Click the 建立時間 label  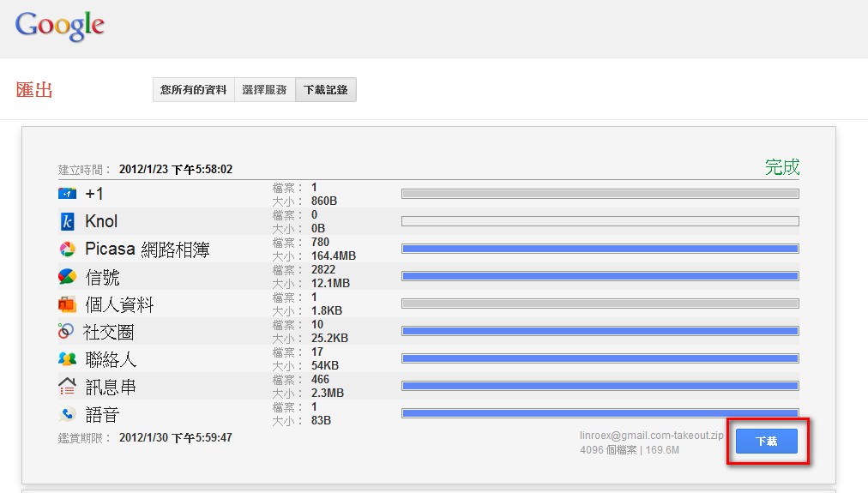[83, 169]
